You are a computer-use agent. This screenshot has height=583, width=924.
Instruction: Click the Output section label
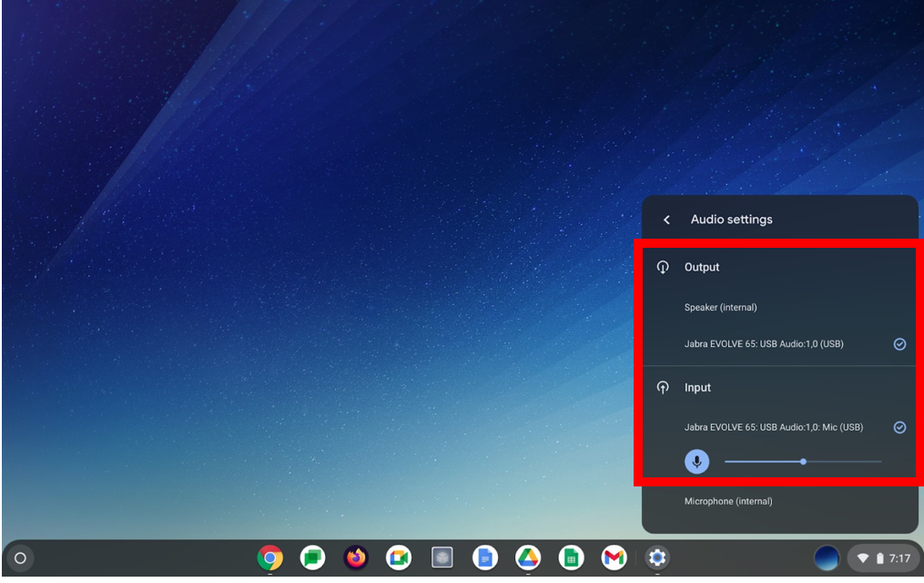tap(702, 267)
